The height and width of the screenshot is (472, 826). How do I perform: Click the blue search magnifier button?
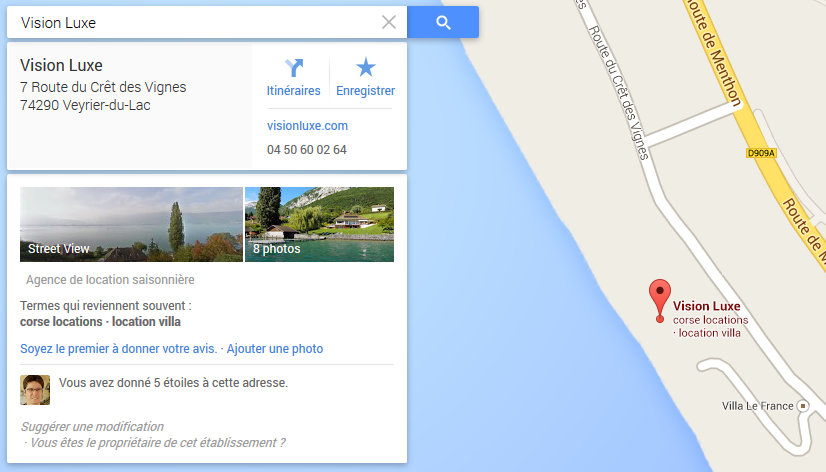coord(443,22)
